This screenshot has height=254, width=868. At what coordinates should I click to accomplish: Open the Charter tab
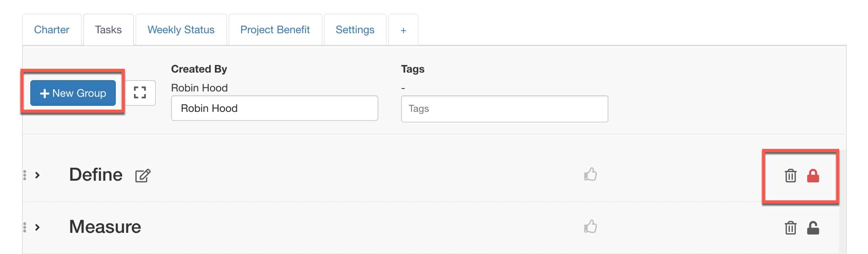pyautogui.click(x=51, y=30)
